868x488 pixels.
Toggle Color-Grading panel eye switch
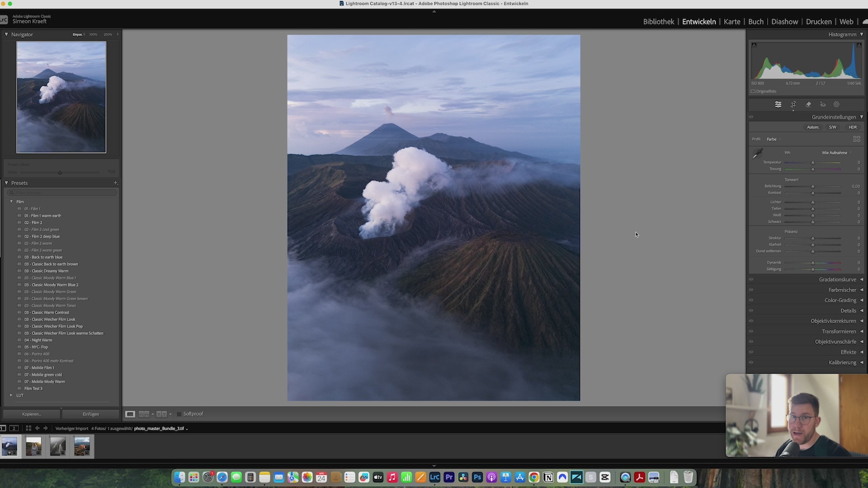751,300
